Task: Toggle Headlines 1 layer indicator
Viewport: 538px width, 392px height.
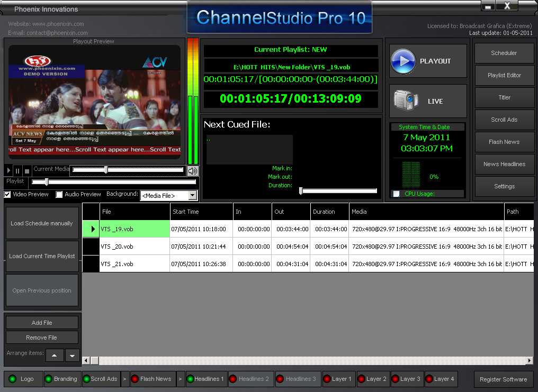Action: (191, 379)
